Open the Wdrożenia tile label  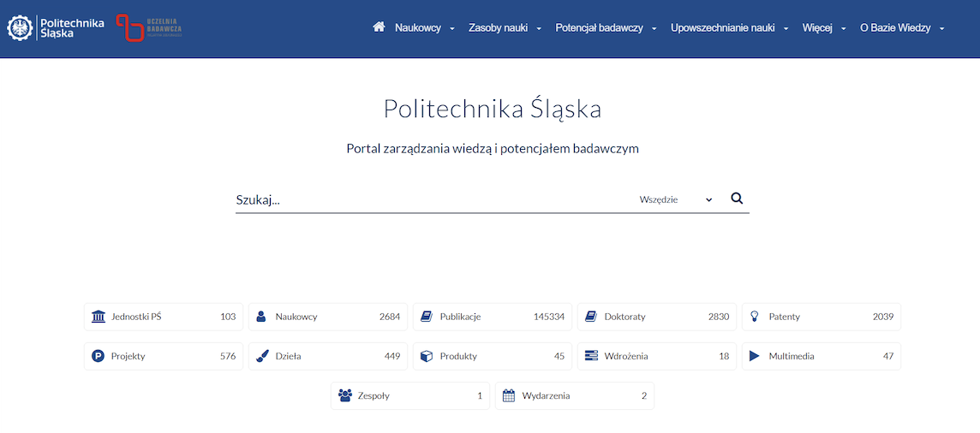(626, 357)
